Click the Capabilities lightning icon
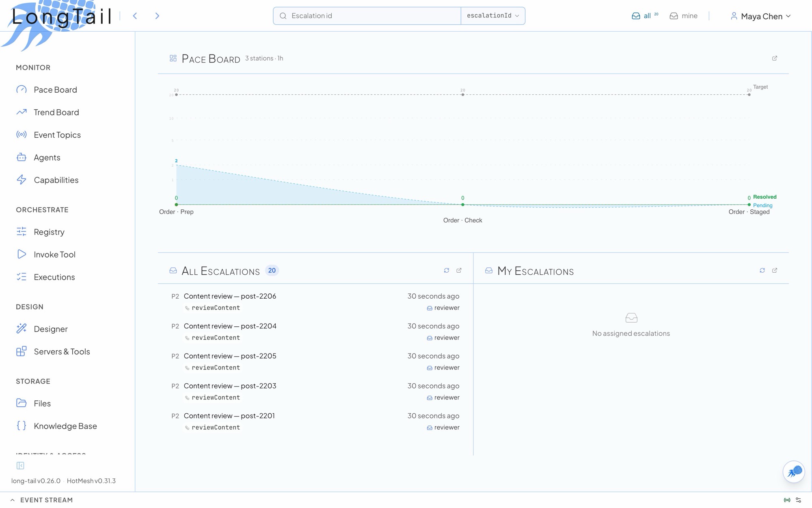 coord(22,180)
